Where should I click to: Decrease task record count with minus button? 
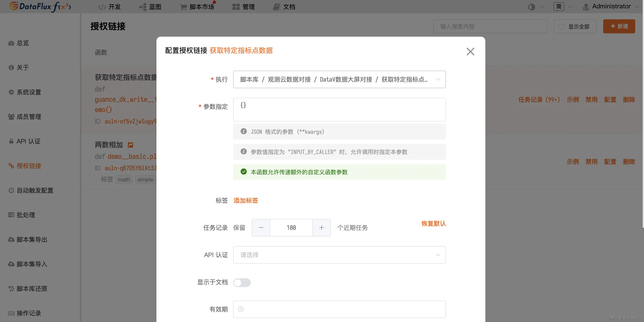(261, 228)
